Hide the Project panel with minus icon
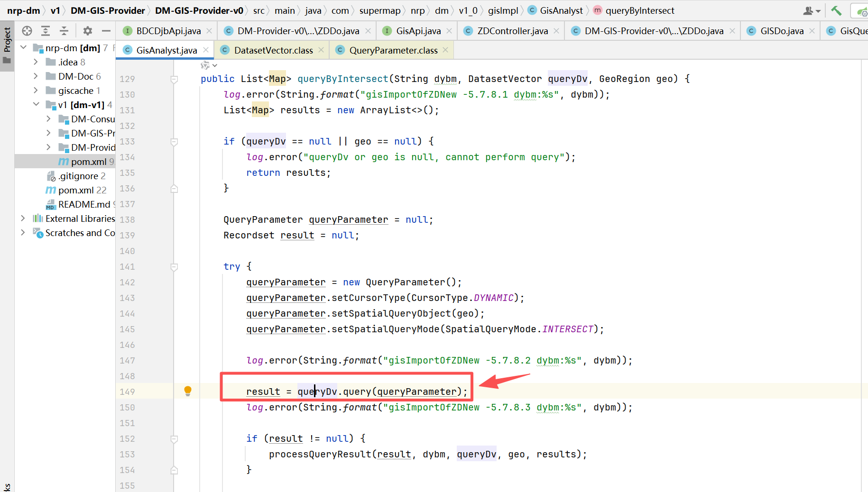This screenshot has width=868, height=492. click(106, 31)
